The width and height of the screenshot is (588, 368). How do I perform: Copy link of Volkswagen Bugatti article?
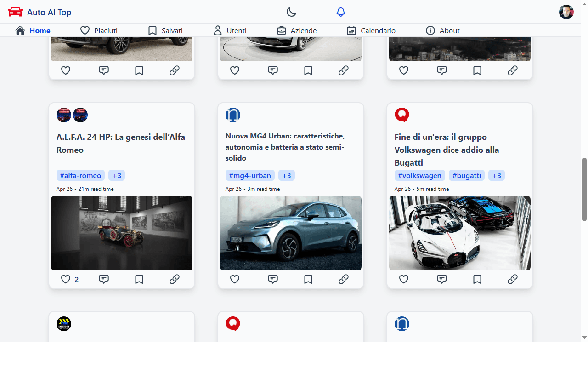click(x=513, y=279)
